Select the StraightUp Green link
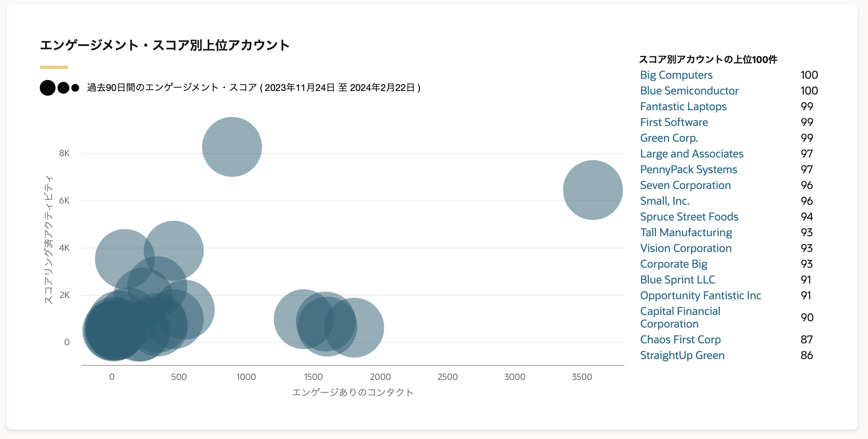Screen dimensions: 868x439 point(682,355)
